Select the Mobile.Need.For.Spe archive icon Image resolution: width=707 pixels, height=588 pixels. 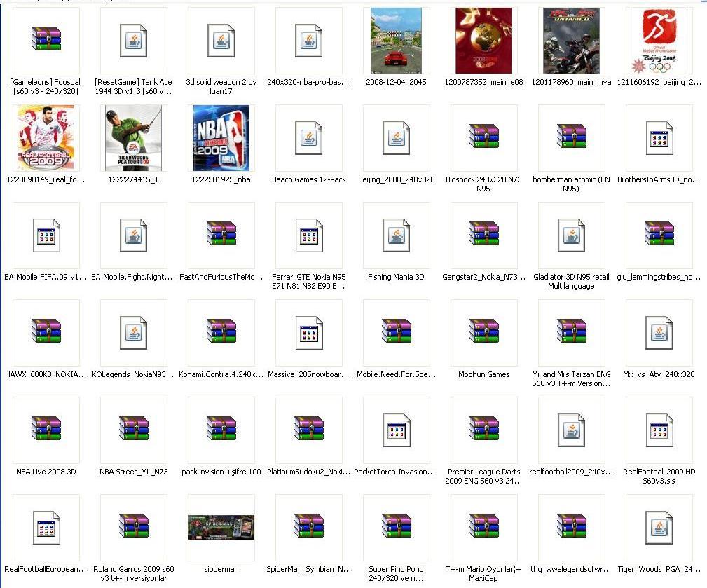click(397, 331)
